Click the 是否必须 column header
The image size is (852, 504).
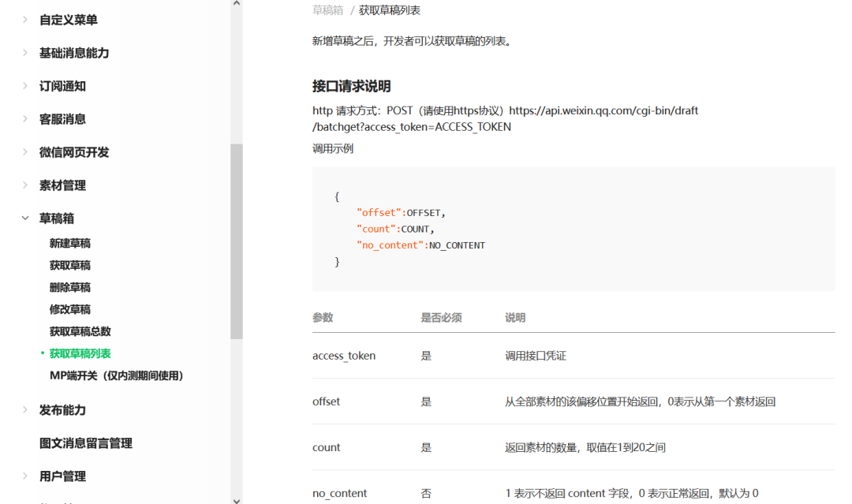pyautogui.click(x=441, y=318)
